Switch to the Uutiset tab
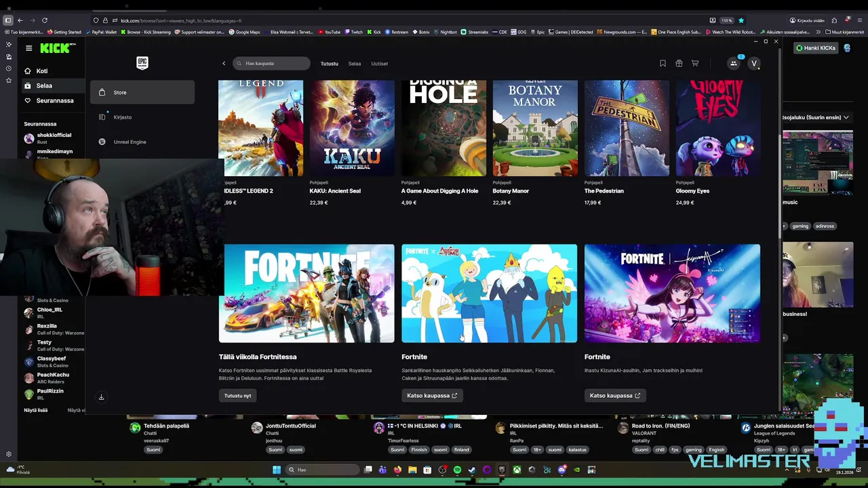 (x=380, y=64)
